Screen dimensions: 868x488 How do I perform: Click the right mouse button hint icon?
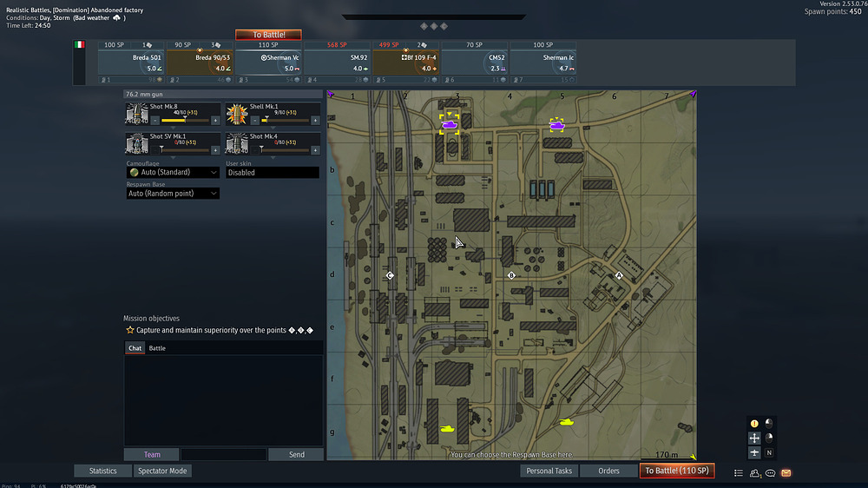tap(769, 439)
